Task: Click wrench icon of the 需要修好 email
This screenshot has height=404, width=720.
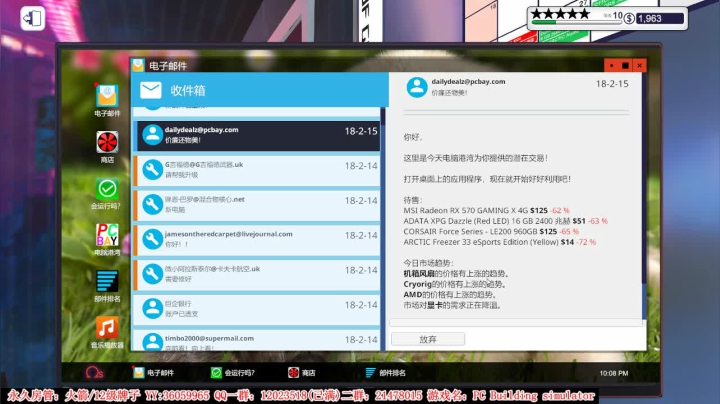Action: tap(152, 275)
